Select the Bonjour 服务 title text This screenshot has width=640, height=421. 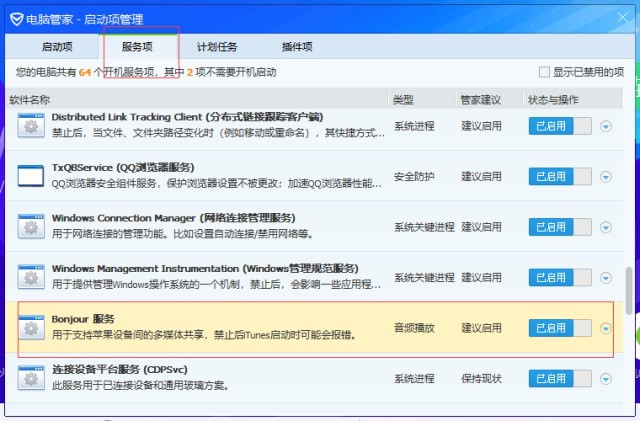(x=83, y=319)
